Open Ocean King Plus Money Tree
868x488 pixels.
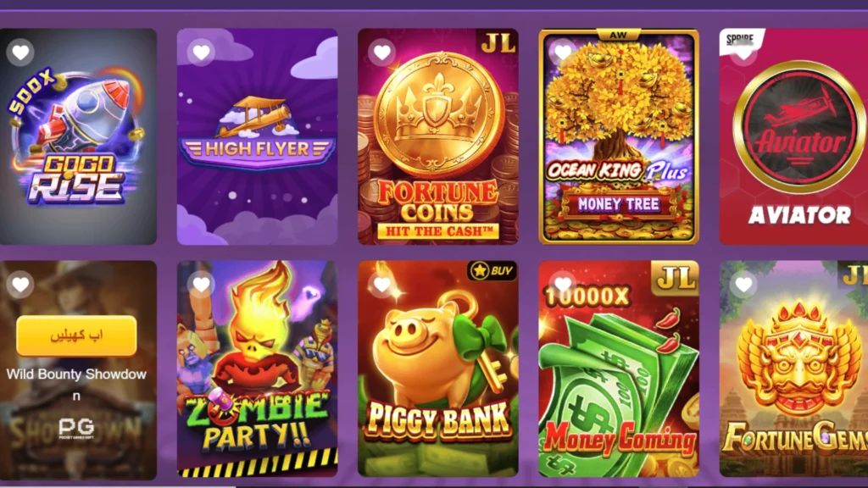point(619,136)
